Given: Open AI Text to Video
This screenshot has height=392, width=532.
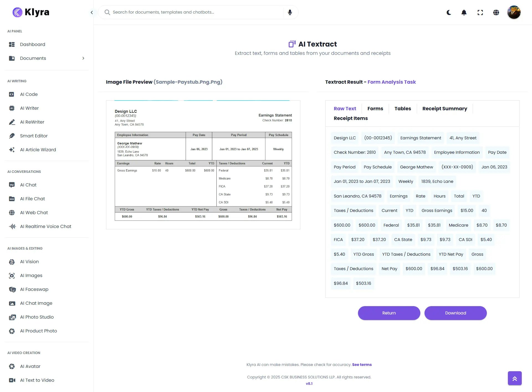Looking at the screenshot, I should point(36,380).
